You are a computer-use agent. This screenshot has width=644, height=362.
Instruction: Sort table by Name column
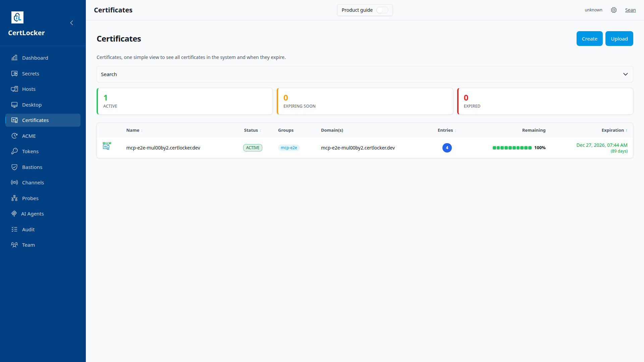tap(134, 130)
